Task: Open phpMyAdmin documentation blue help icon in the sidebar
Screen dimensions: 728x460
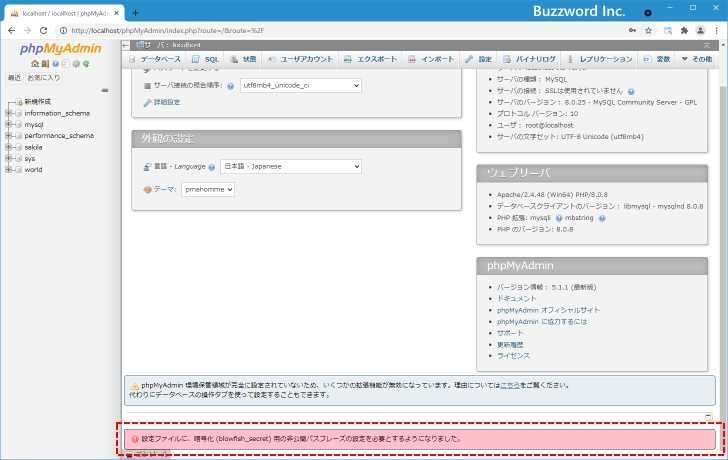Action: click(55, 64)
